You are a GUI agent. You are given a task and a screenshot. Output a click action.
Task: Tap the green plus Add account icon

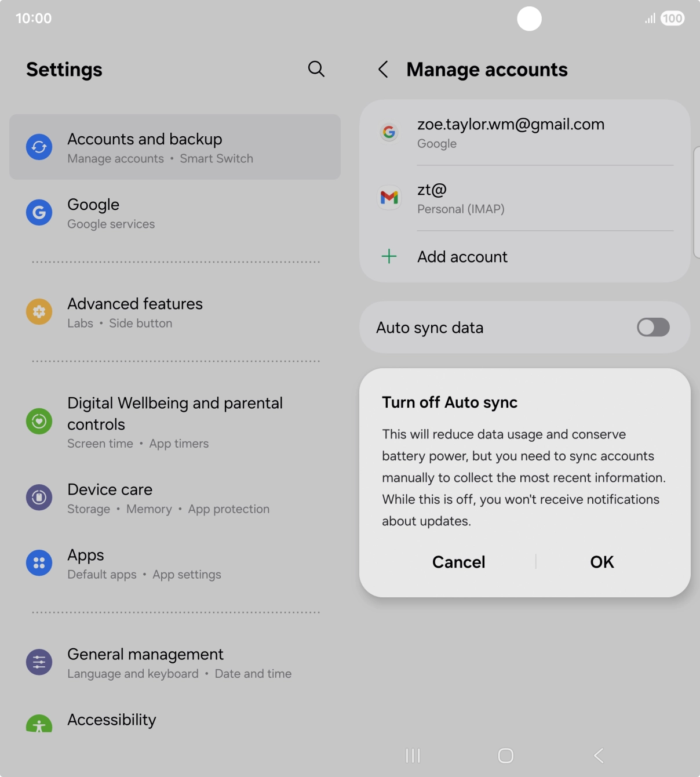click(x=389, y=256)
